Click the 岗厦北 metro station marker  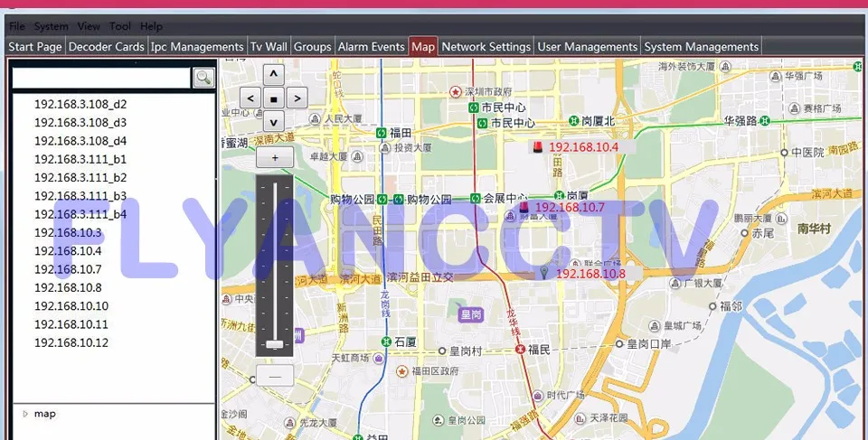[x=574, y=121]
